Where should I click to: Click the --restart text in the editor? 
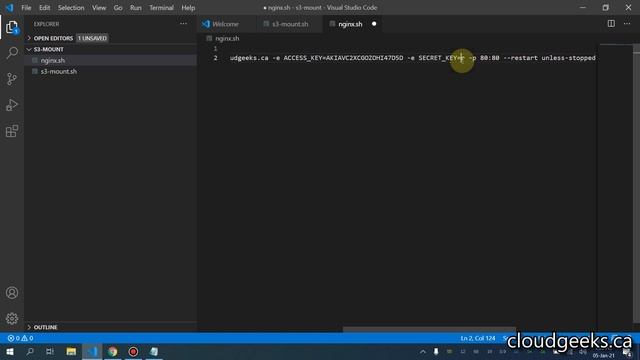coord(520,58)
